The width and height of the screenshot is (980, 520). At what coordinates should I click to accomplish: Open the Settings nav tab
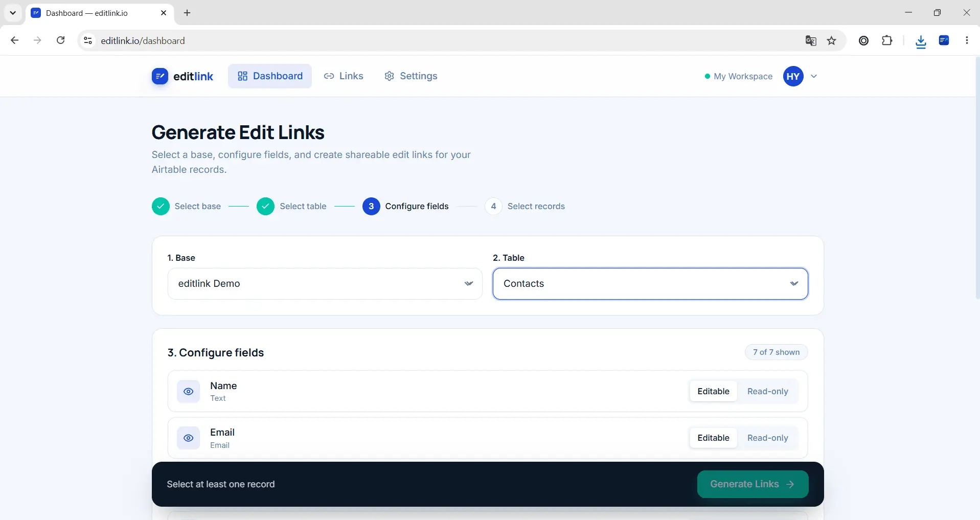point(411,76)
